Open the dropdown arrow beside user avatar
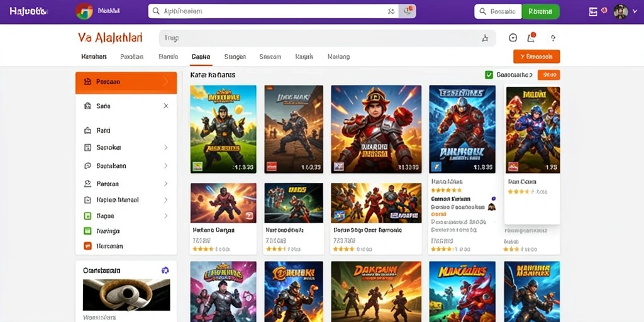This screenshot has width=644, height=322. (x=634, y=11)
